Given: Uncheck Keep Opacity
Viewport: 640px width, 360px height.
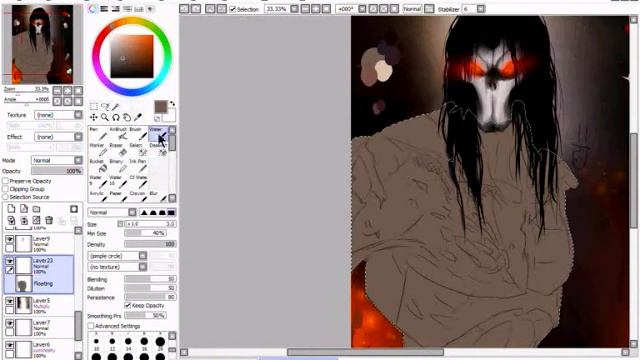Looking at the screenshot, I should pos(127,305).
